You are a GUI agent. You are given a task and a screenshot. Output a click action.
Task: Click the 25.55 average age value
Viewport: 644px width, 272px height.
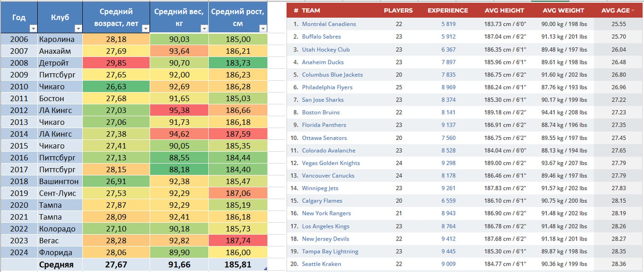coord(619,24)
